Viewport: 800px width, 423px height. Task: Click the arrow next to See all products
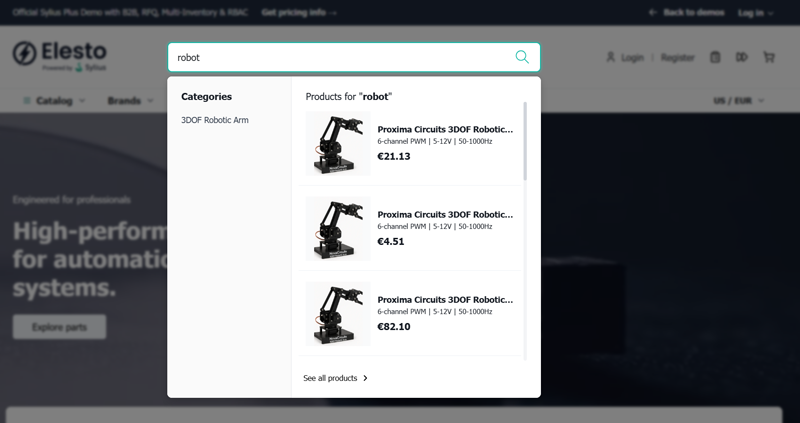point(365,378)
